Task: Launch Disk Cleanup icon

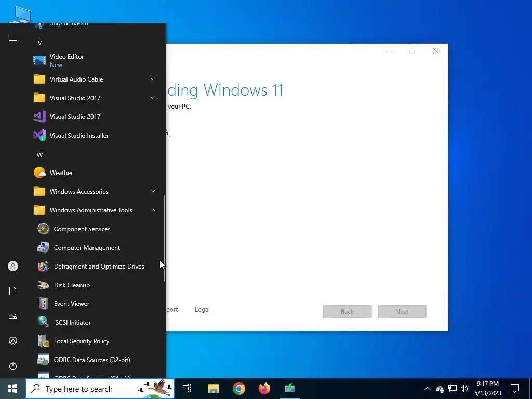Action: [x=43, y=285]
